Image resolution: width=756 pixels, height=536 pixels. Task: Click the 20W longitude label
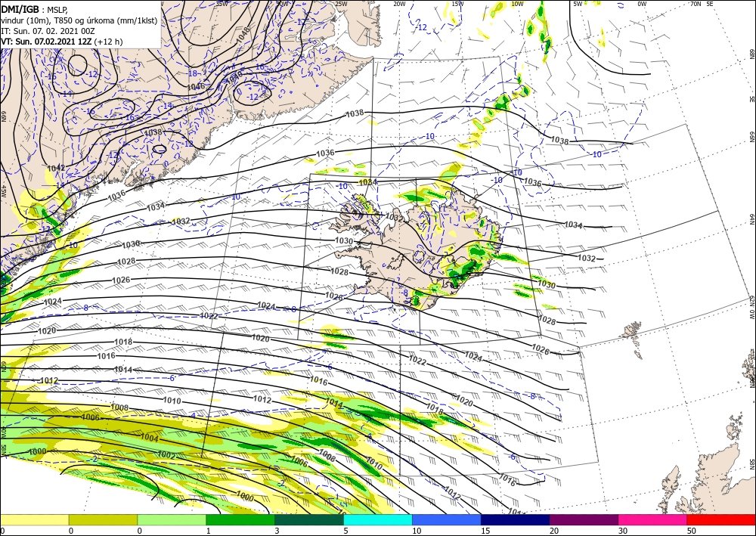399,4
